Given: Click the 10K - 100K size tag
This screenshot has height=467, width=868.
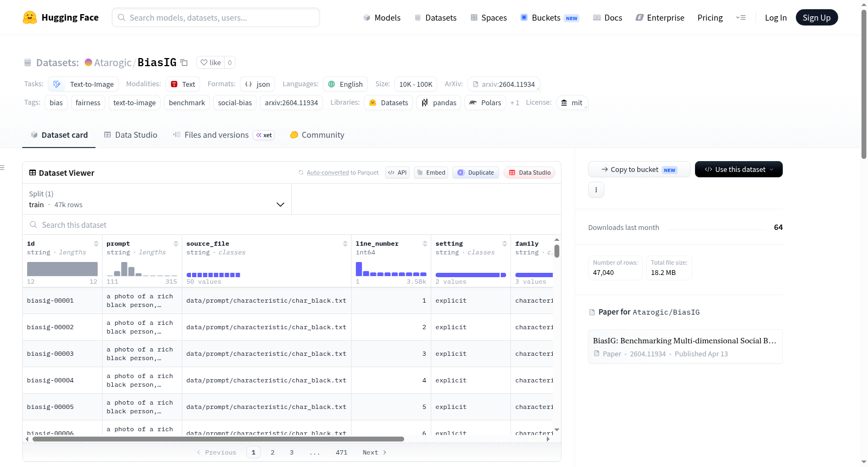Looking at the screenshot, I should pos(416,84).
